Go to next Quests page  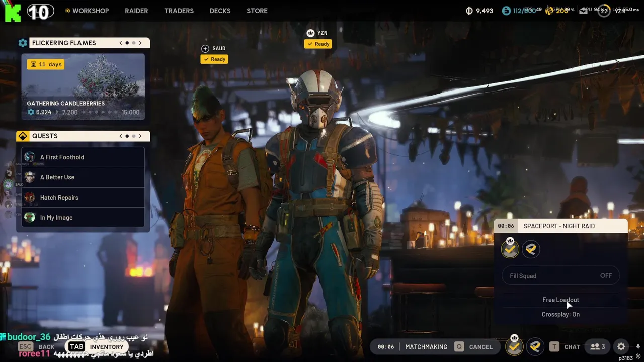pyautogui.click(x=140, y=136)
